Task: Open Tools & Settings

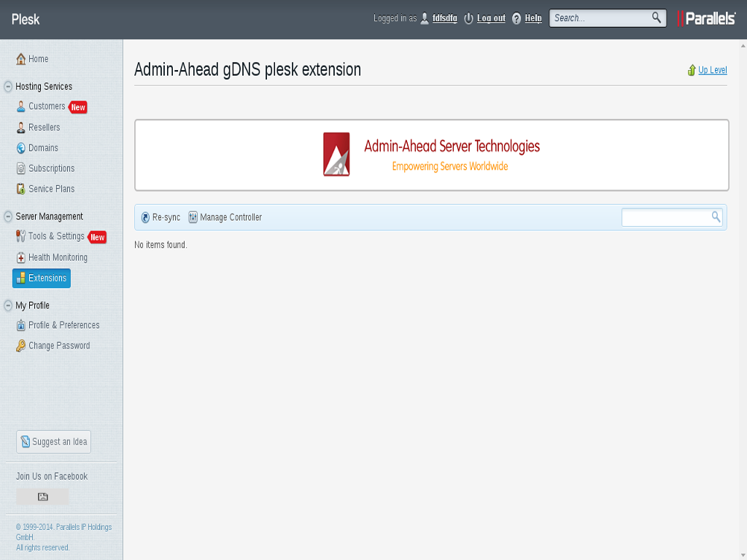Action: tap(56, 236)
